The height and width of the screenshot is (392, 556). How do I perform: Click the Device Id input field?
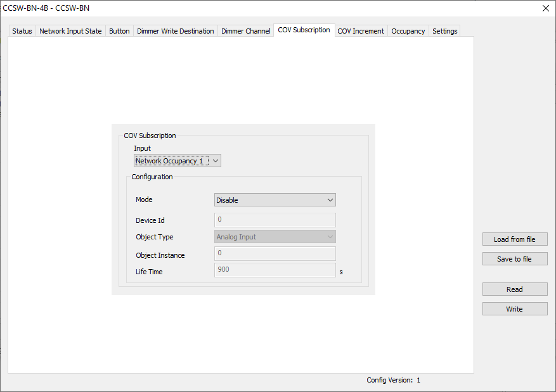click(x=275, y=220)
